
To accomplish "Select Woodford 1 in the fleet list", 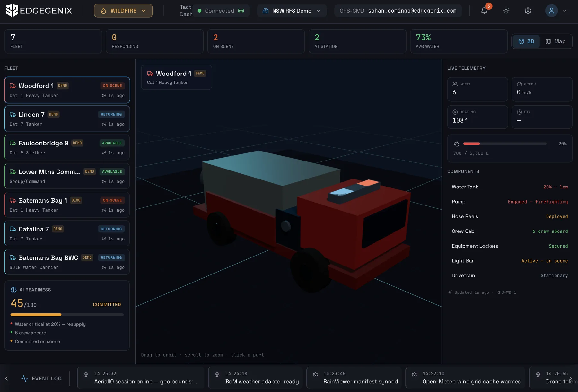I will pyautogui.click(x=67, y=90).
